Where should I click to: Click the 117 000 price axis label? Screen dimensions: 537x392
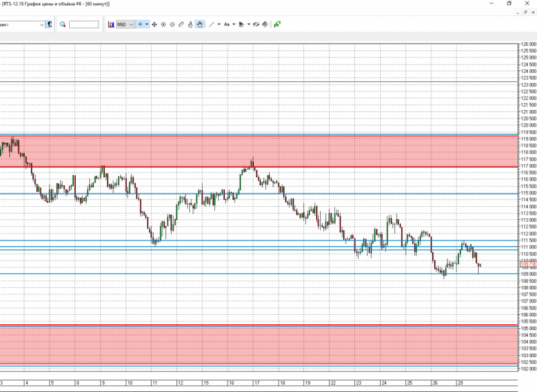click(528, 166)
